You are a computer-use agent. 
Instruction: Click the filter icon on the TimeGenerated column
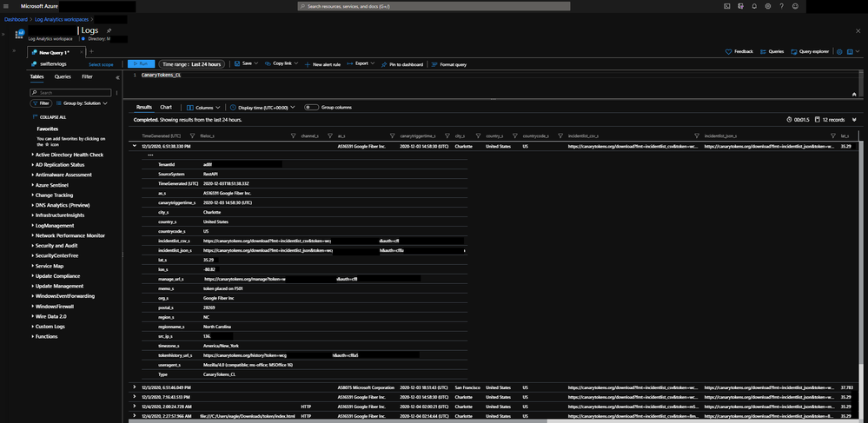[x=192, y=135]
